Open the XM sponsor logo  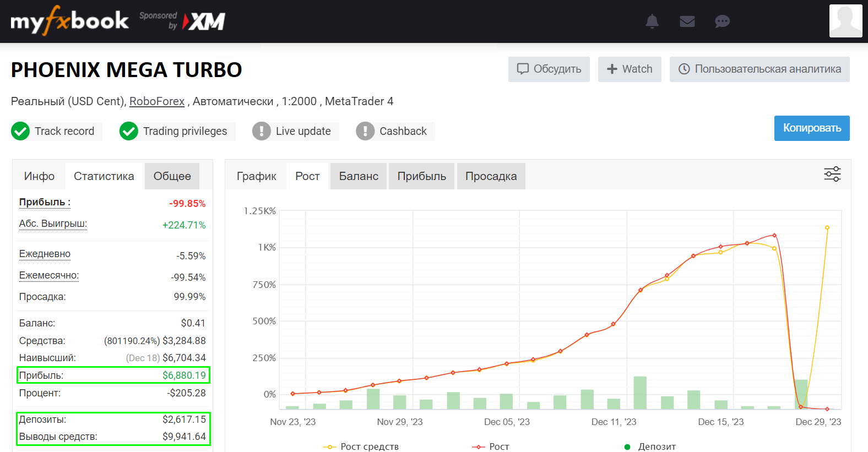coord(204,21)
